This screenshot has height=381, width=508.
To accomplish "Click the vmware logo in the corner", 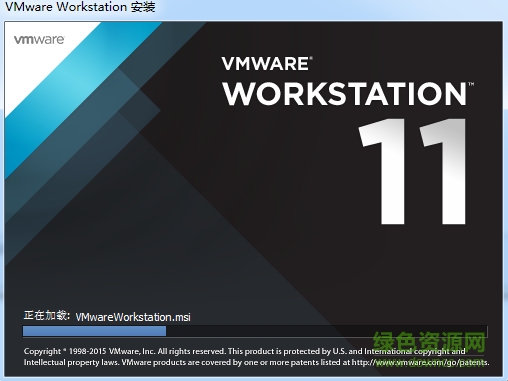I will coord(39,40).
